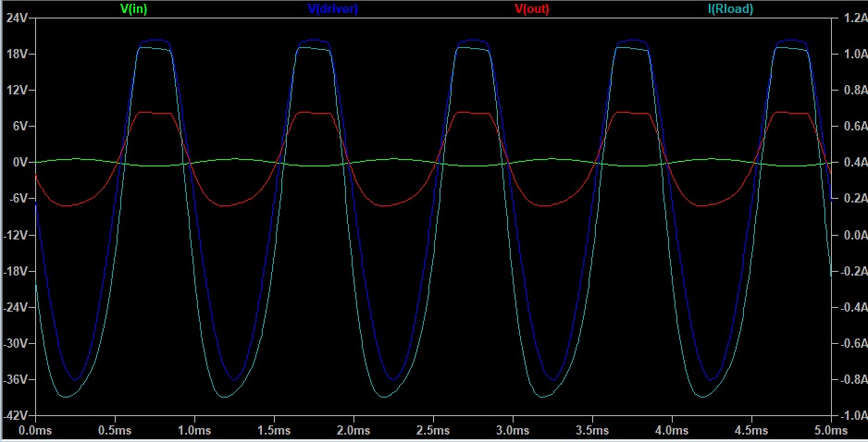Click the 18V left axis label
Screen dimensions: 868x442
click(x=17, y=55)
